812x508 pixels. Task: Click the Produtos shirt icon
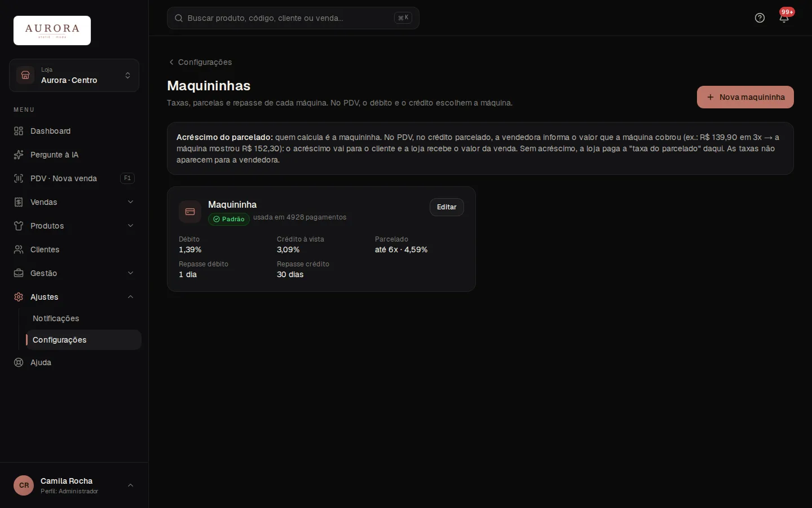[19, 226]
